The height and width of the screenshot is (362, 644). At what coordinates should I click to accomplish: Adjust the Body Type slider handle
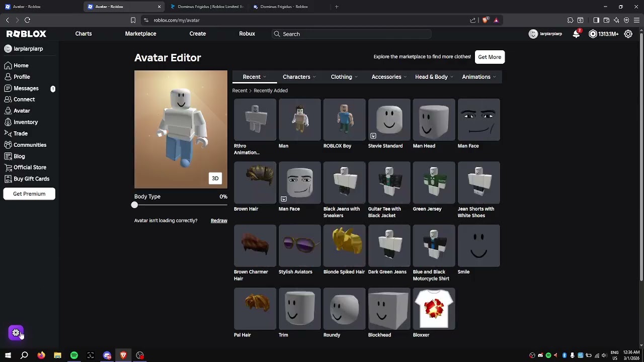134,205
